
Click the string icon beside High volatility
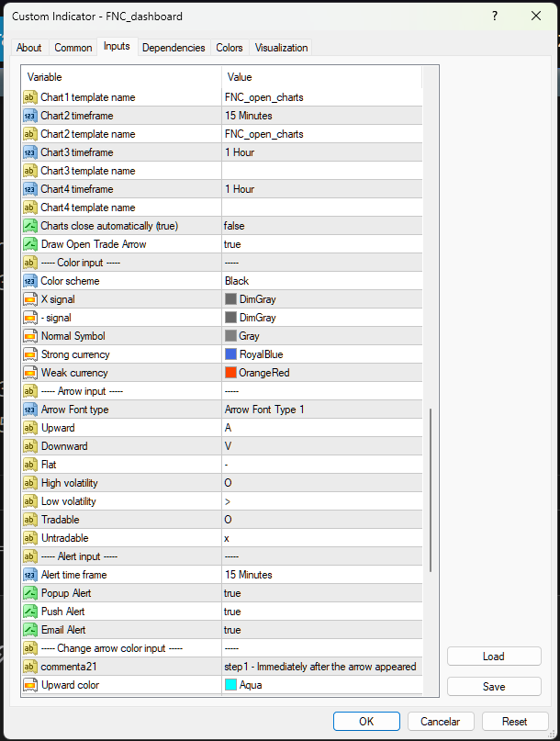coord(29,483)
